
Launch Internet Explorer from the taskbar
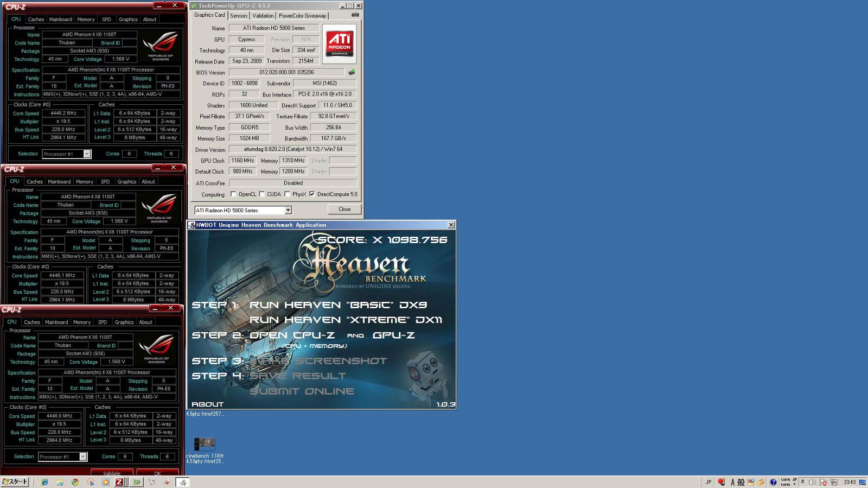coord(44,482)
